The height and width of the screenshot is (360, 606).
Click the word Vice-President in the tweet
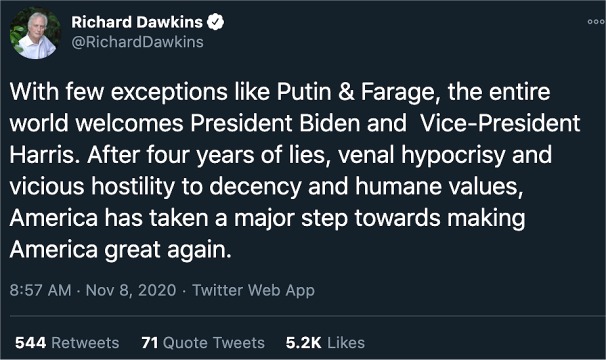[500, 123]
